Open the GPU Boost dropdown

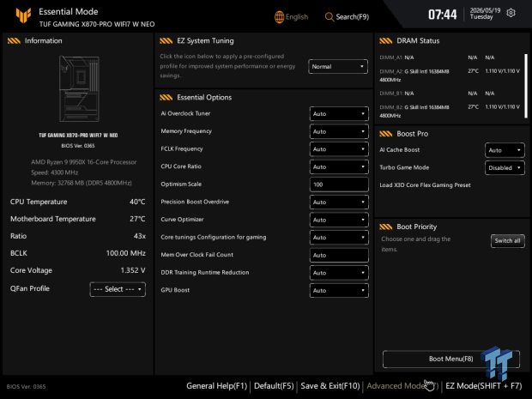pyautogui.click(x=339, y=290)
